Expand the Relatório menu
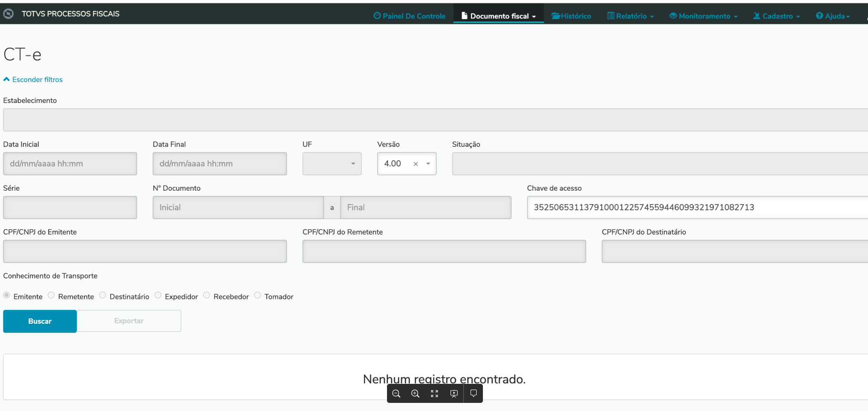The image size is (868, 411). pos(630,16)
